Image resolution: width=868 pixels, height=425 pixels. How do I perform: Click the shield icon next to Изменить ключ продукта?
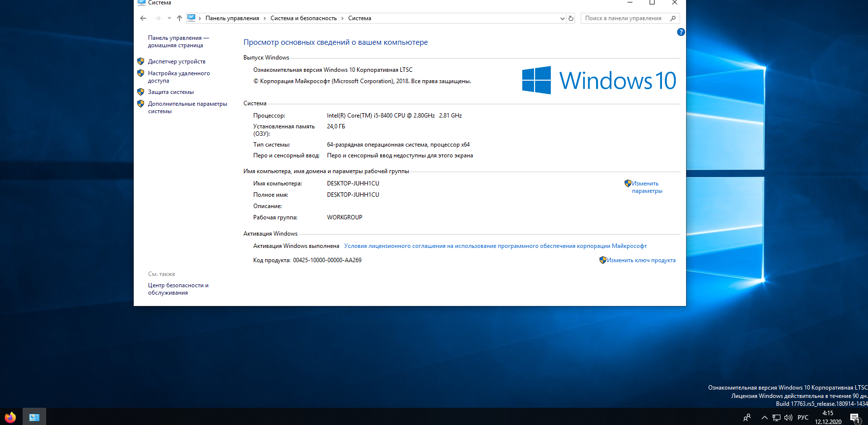[602, 260]
